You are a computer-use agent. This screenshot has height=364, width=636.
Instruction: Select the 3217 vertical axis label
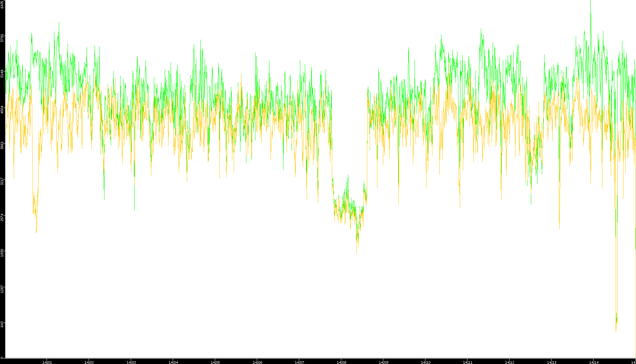[2, 181]
